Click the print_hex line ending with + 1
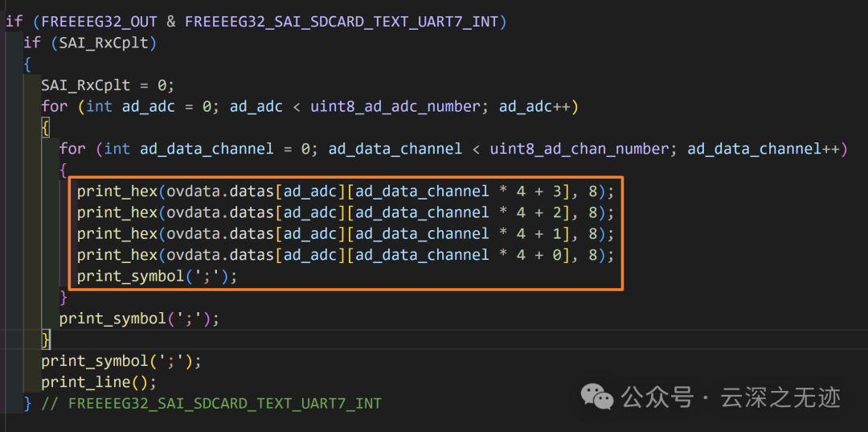Viewport: 868px width, 432px height. click(346, 234)
